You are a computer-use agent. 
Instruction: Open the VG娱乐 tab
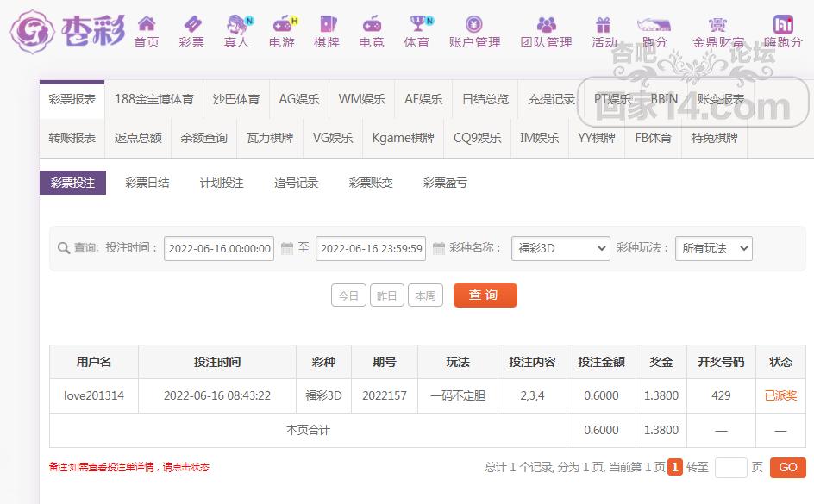point(333,138)
